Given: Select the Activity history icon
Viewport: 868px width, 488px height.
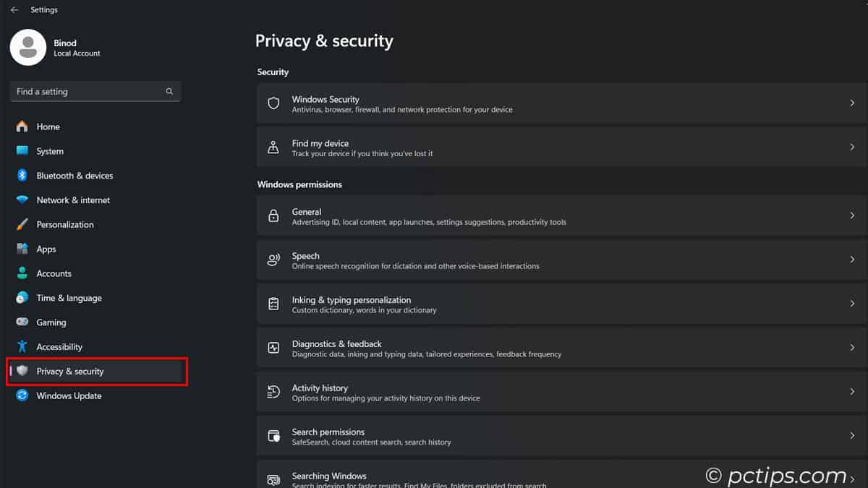Looking at the screenshot, I should pyautogui.click(x=273, y=392).
